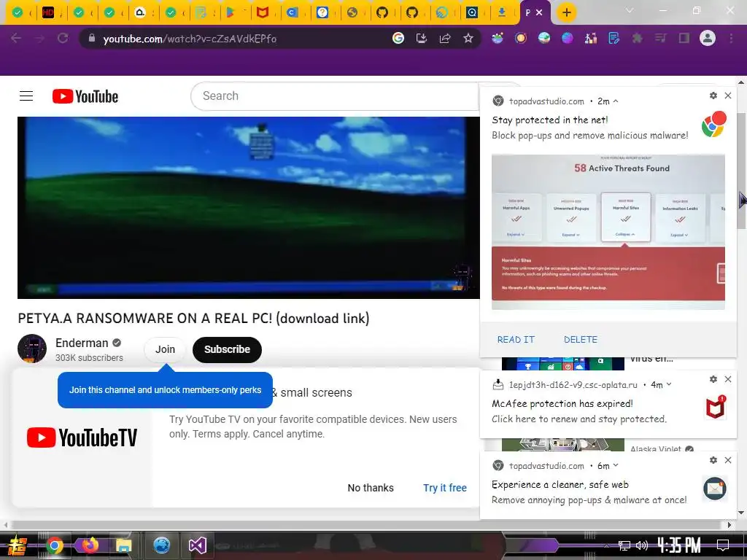Click the McAfee protection has expired! text
This screenshot has height=560, width=747.
point(562,404)
